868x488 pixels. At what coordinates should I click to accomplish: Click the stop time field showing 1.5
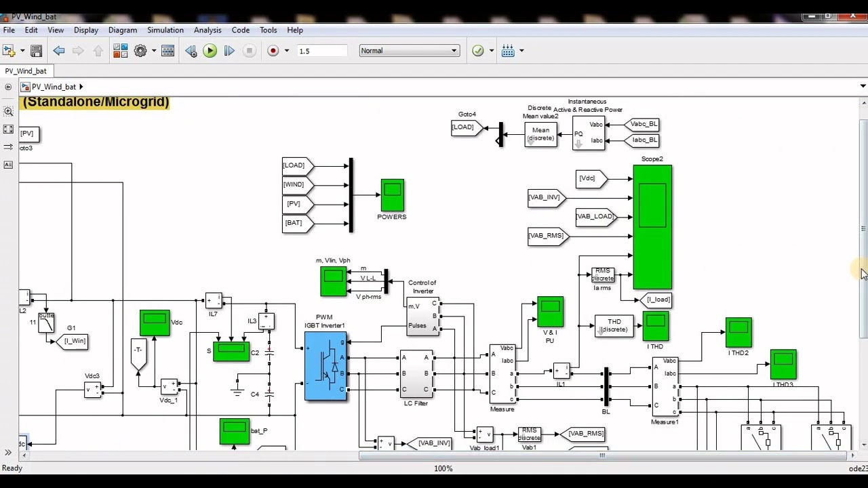[322, 51]
